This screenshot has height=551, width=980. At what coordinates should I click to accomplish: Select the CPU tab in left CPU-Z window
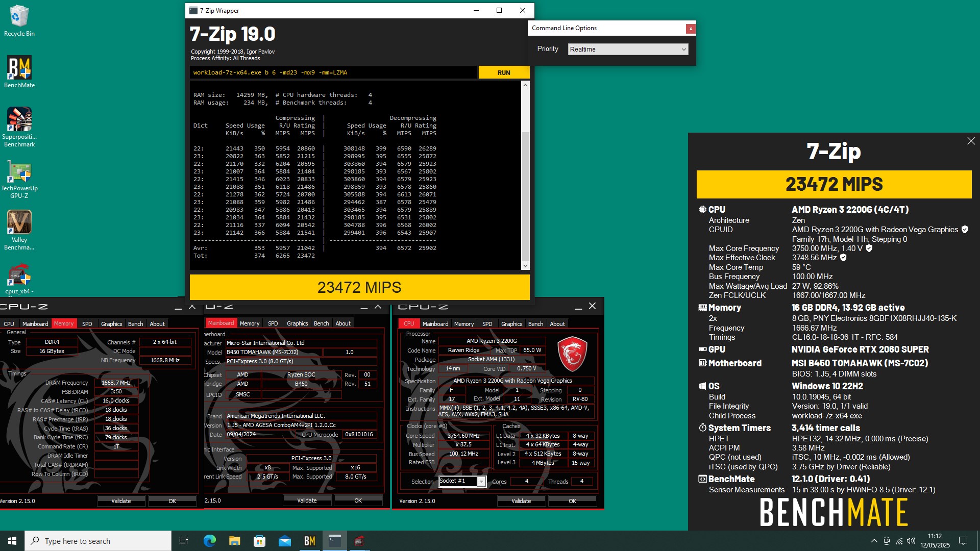coord(9,324)
